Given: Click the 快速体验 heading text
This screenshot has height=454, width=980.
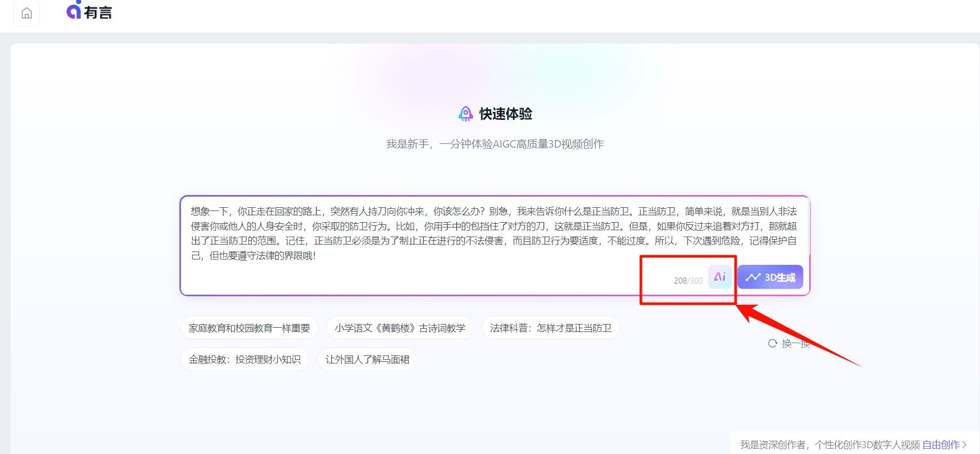Looking at the screenshot, I should click(506, 114).
